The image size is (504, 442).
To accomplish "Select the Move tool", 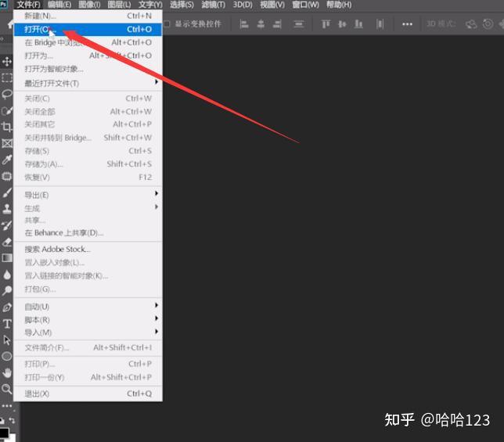I will (x=7, y=61).
